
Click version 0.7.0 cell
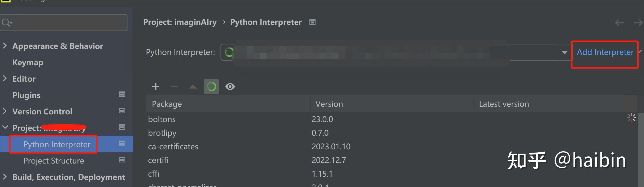tap(320, 133)
